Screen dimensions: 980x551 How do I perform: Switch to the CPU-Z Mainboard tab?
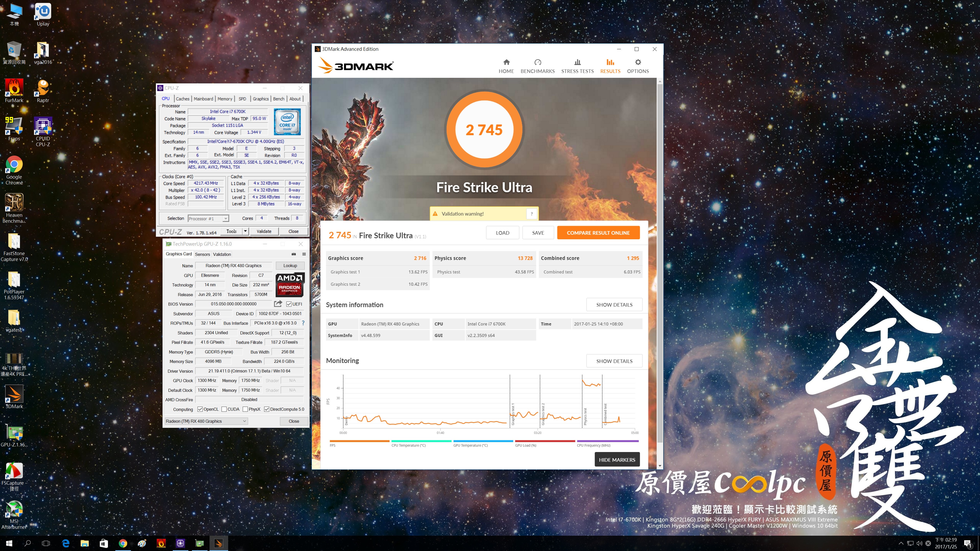pos(204,99)
